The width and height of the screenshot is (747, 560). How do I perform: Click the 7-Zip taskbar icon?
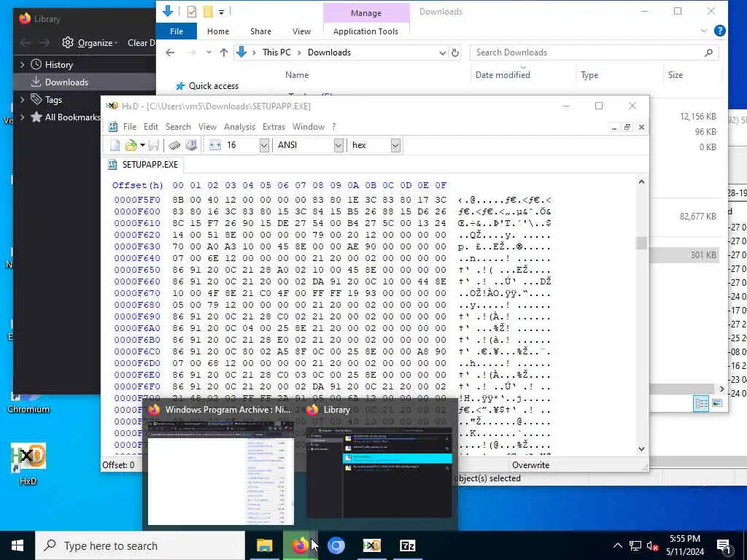[x=407, y=545]
